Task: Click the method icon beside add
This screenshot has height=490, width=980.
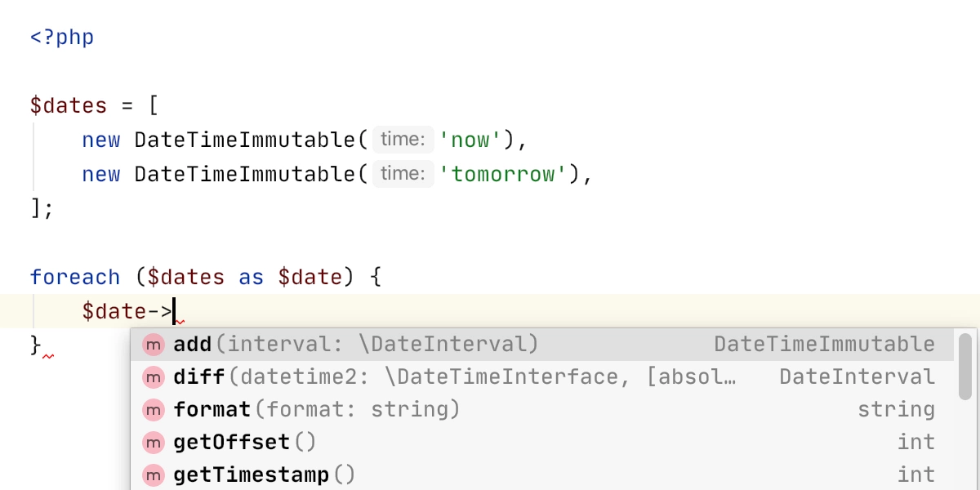Action: point(154,345)
